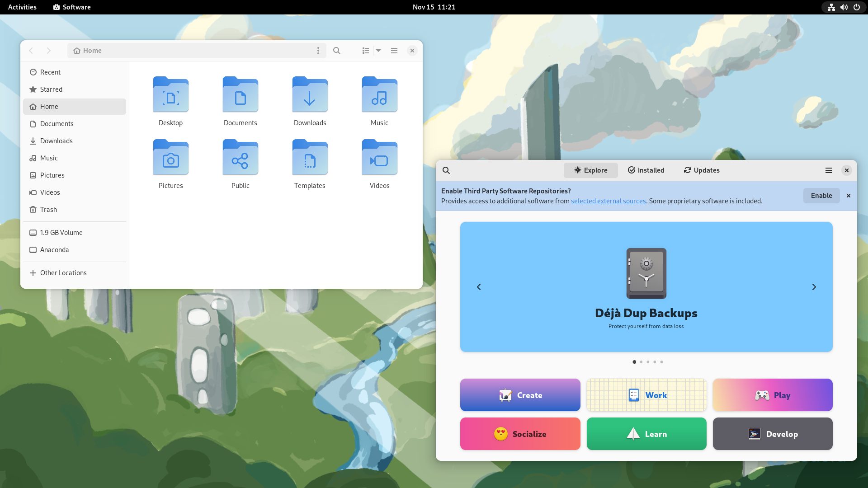Go back in Files navigation

tap(31, 51)
